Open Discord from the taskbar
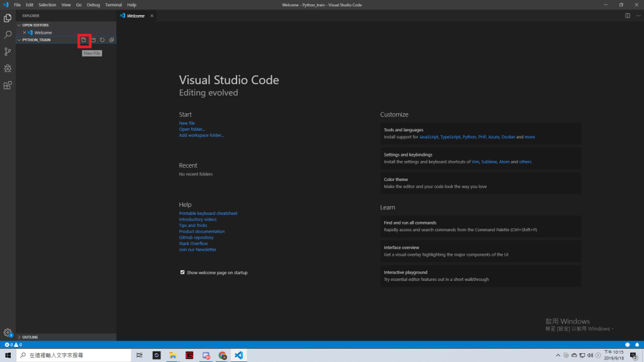The image size is (644, 362). 206,356
